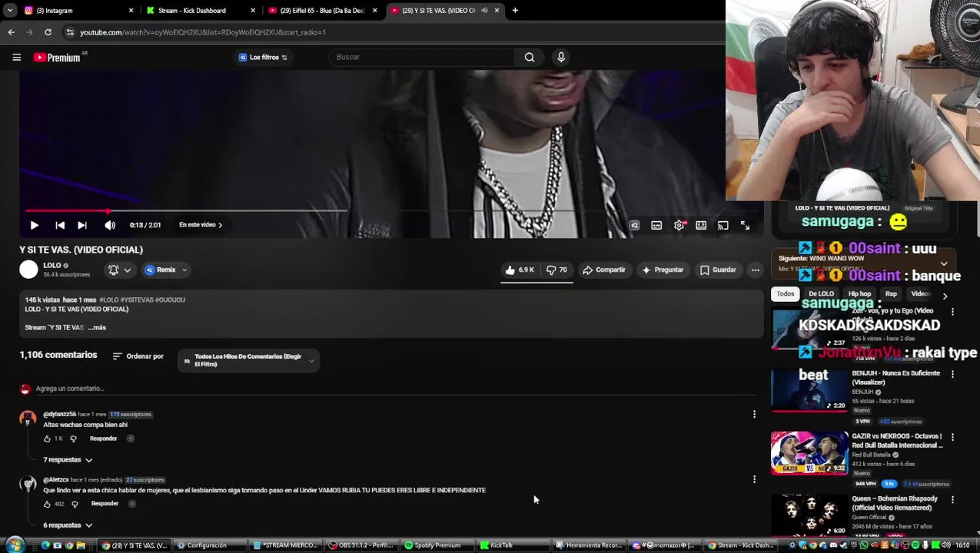
Task: Open more actions menu beside Guardar
Action: click(x=756, y=270)
